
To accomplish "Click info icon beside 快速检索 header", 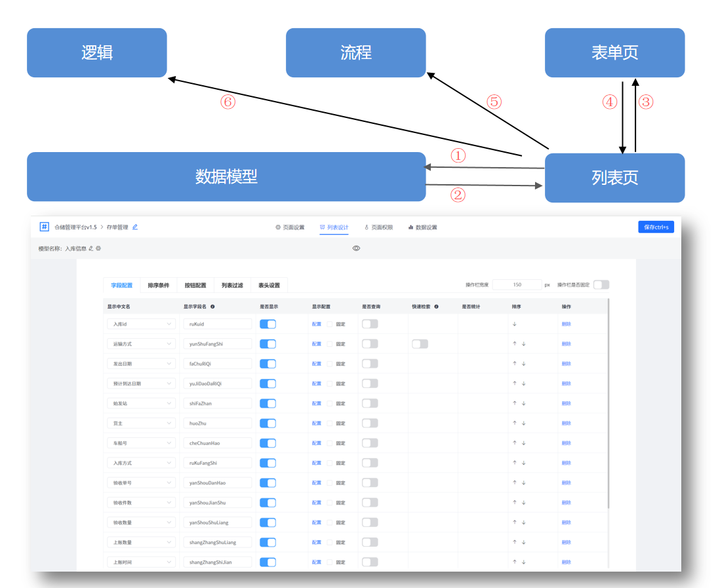I will pyautogui.click(x=437, y=307).
